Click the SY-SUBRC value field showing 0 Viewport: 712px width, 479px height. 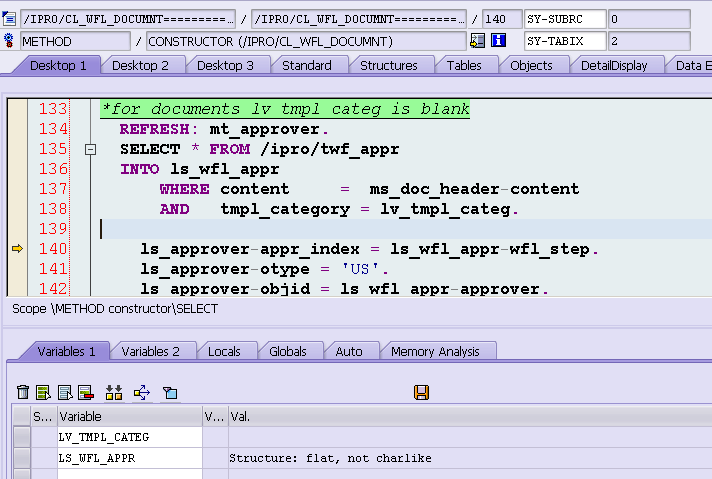tap(649, 19)
